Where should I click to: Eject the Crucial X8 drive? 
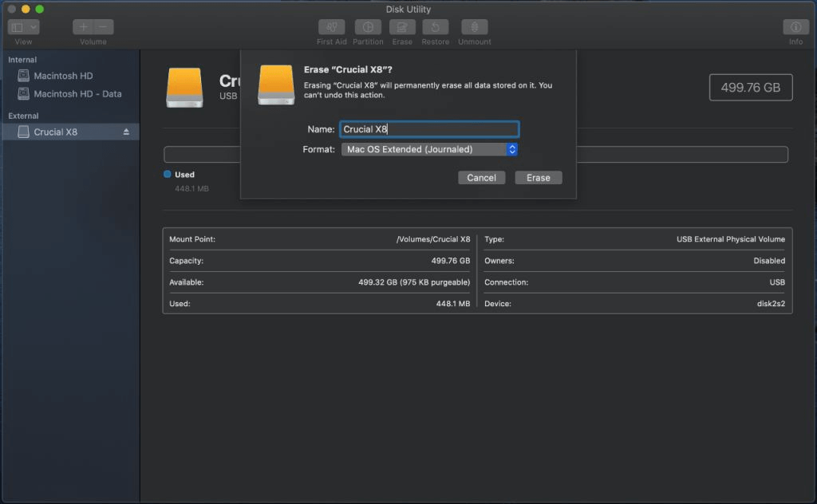124,132
